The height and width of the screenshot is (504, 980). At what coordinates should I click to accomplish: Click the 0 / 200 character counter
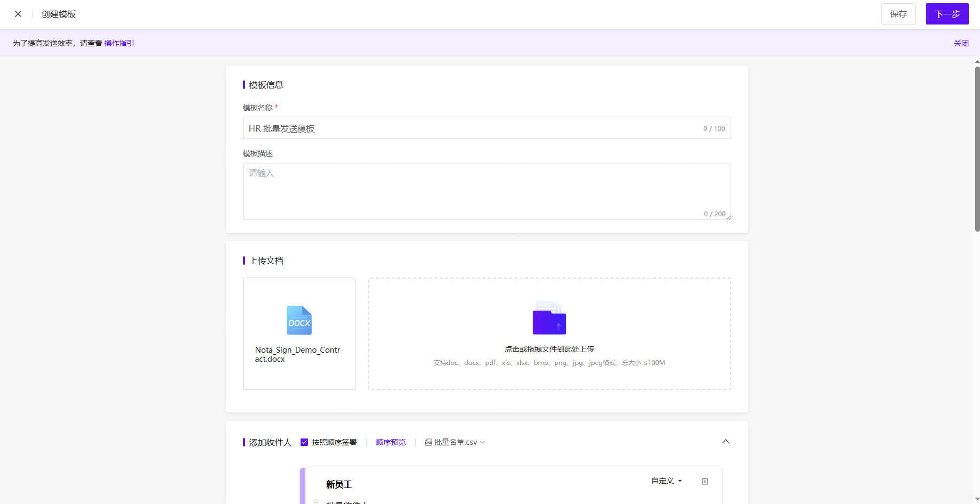[x=715, y=214]
